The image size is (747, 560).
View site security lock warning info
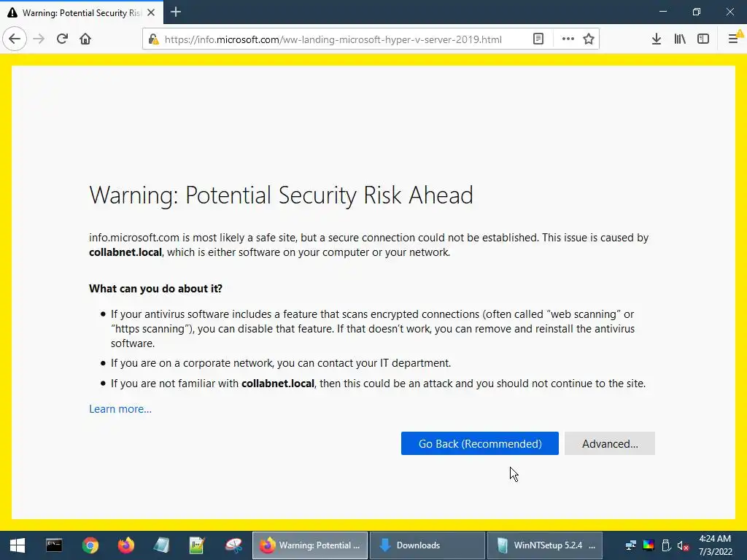153,39
